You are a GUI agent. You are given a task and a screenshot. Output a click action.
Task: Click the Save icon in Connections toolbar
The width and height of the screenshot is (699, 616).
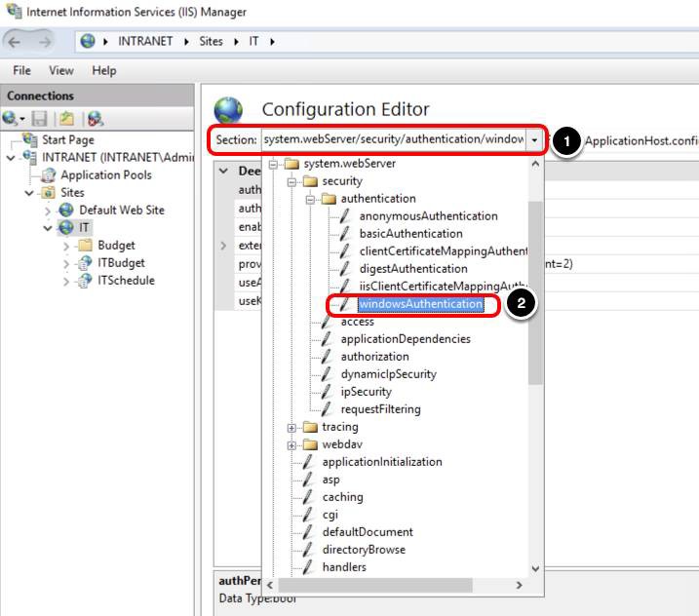[x=40, y=119]
